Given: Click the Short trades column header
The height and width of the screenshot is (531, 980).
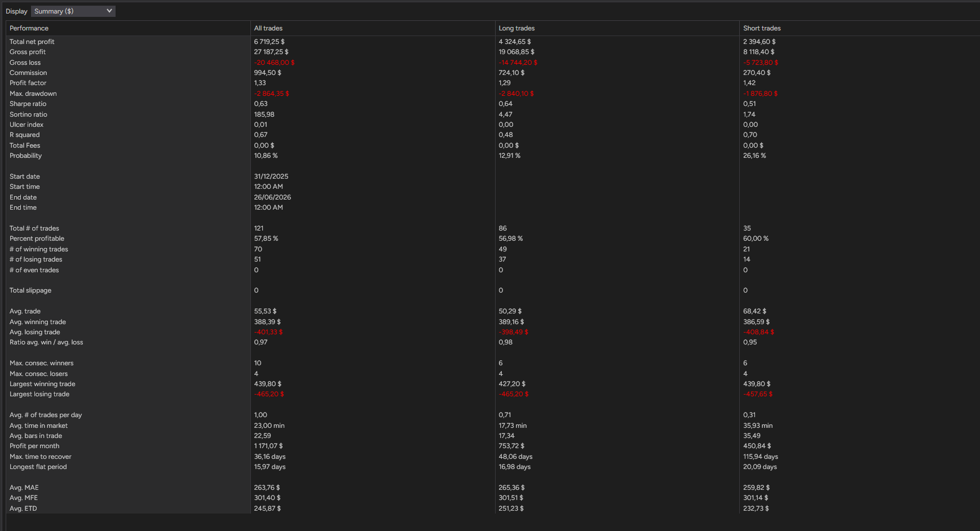Looking at the screenshot, I should (x=859, y=28).
